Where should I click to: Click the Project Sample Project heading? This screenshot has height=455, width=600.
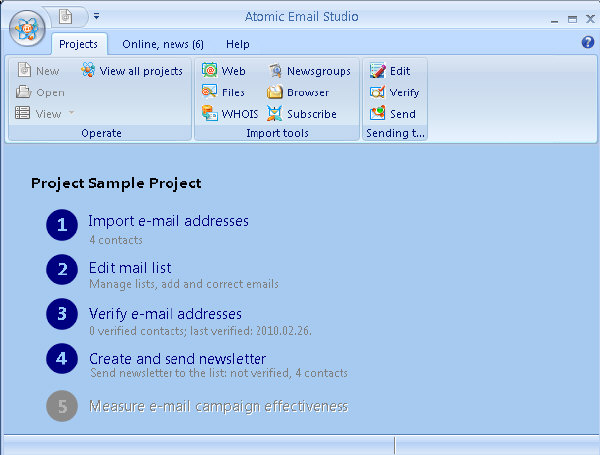(x=116, y=183)
